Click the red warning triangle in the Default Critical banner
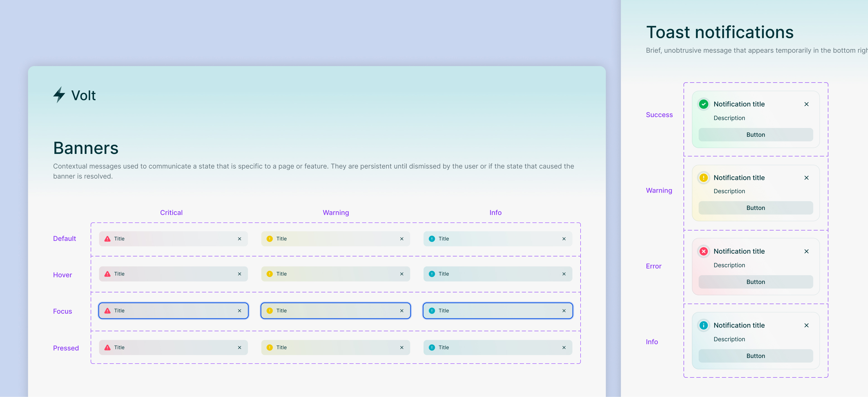Screen dimensions: 868x397 click(108, 239)
